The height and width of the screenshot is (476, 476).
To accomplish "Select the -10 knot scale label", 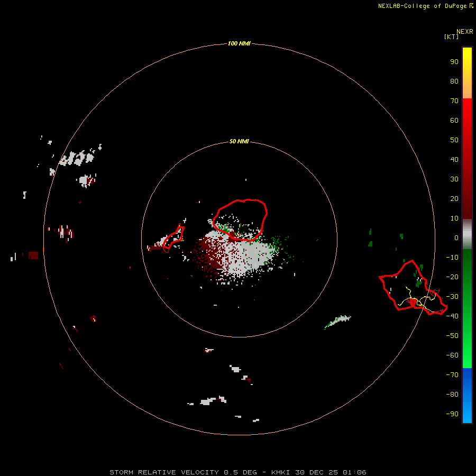I will [x=452, y=258].
